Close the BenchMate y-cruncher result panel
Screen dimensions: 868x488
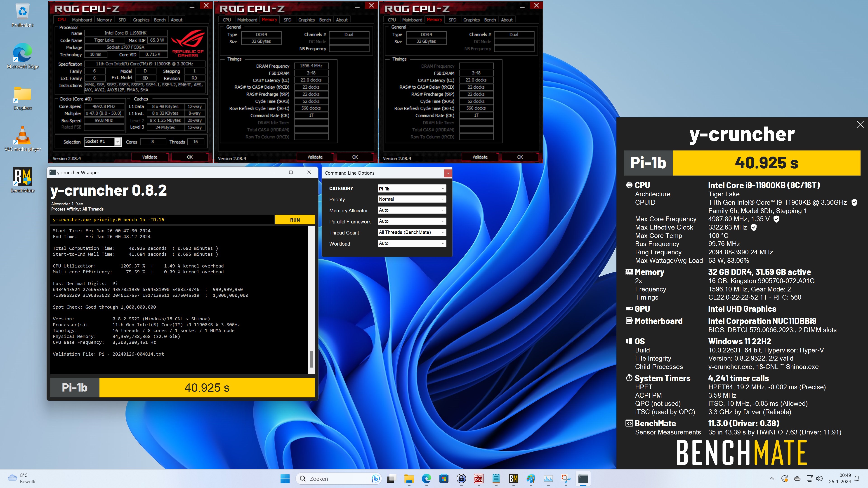pyautogui.click(x=860, y=124)
